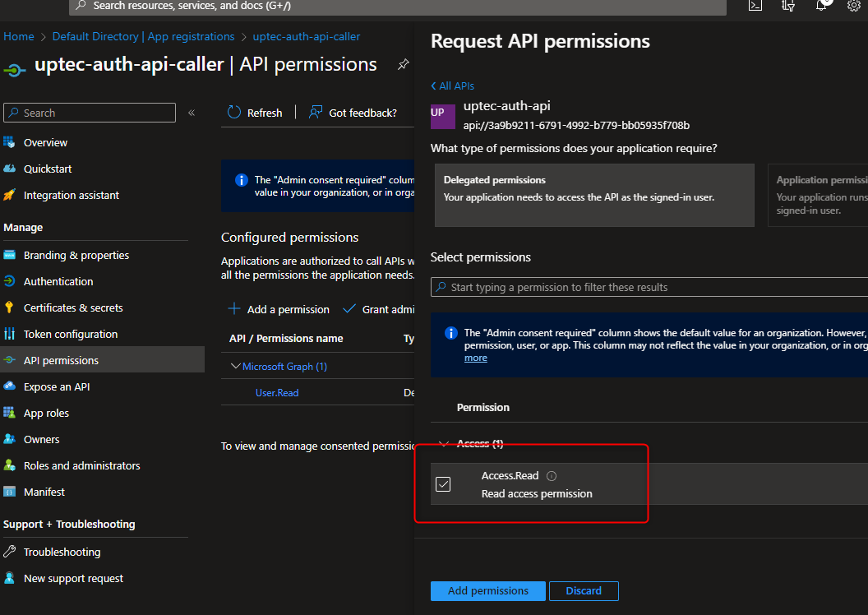Viewport: 868px width, 615px height.
Task: Click the info icon next to Access.Read
Action: (552, 476)
